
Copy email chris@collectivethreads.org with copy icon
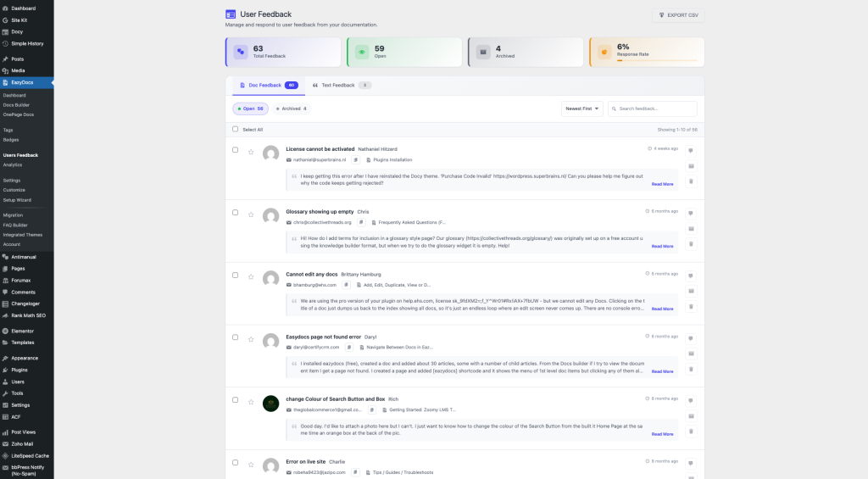[361, 223]
